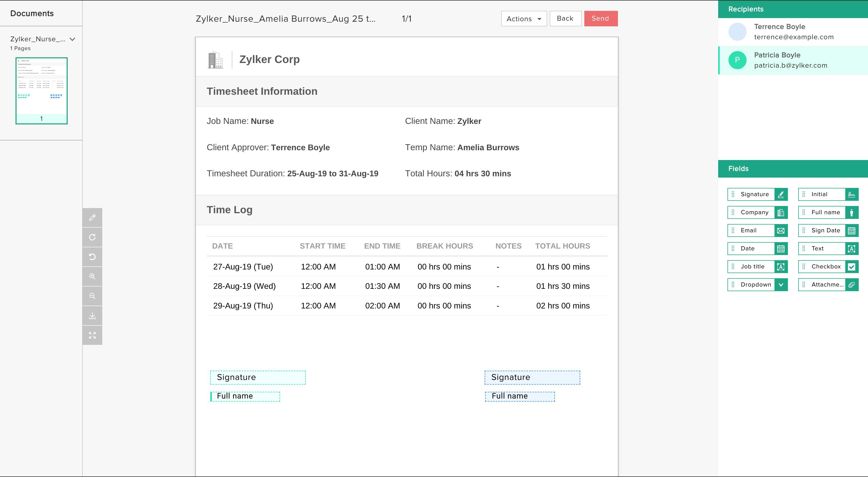Viewport: 868px width, 477px height.
Task: Click the Time Log section heading
Action: [x=229, y=210]
